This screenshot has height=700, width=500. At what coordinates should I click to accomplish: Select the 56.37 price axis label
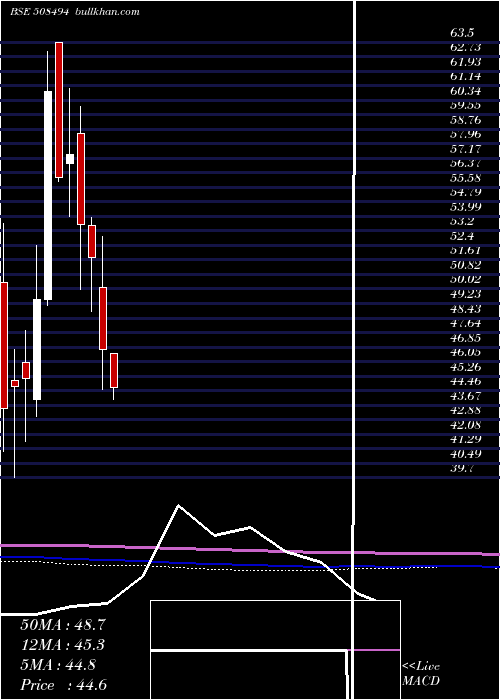[x=466, y=163]
